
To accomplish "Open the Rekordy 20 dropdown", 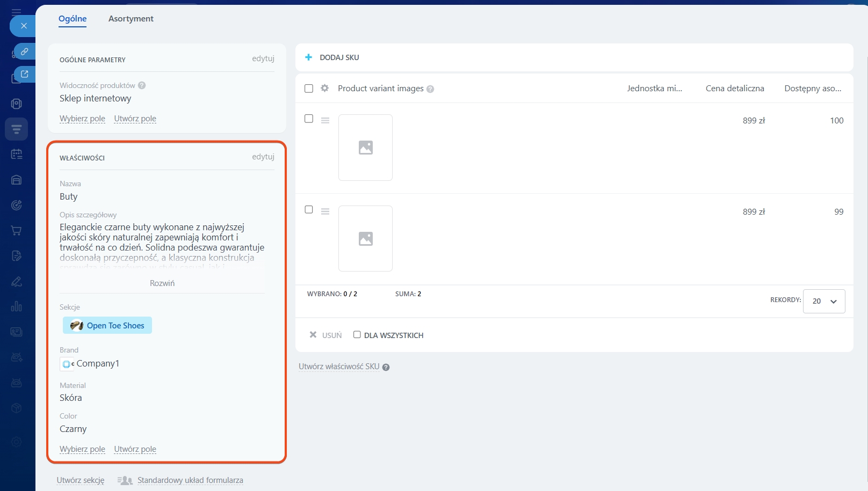I will click(824, 301).
